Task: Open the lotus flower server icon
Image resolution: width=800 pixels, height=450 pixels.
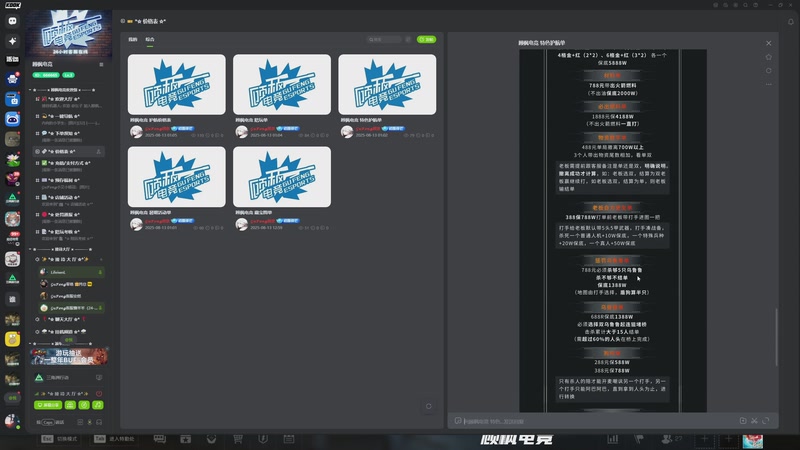Action: (12, 159)
